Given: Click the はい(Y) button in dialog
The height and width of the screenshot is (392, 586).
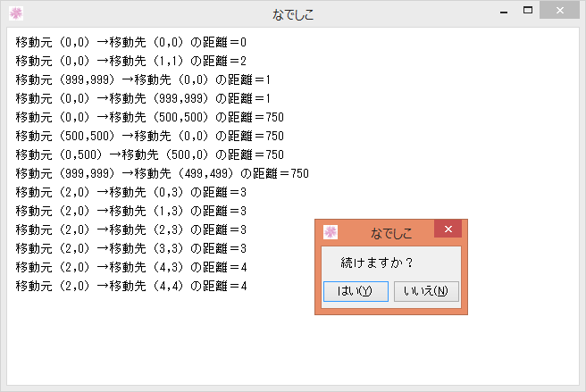Looking at the screenshot, I should pyautogui.click(x=356, y=291).
